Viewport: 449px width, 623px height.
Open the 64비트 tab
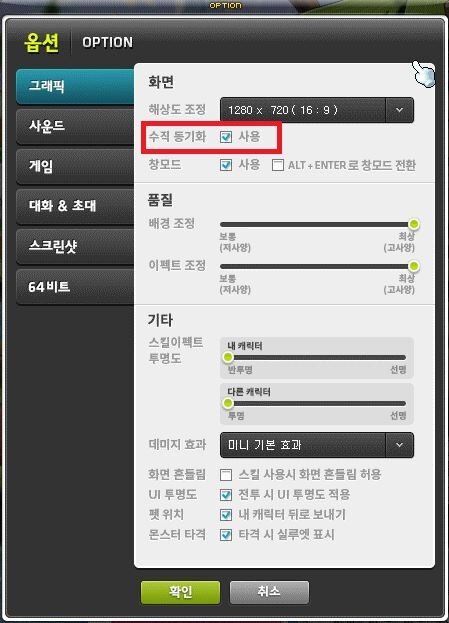coord(75,286)
